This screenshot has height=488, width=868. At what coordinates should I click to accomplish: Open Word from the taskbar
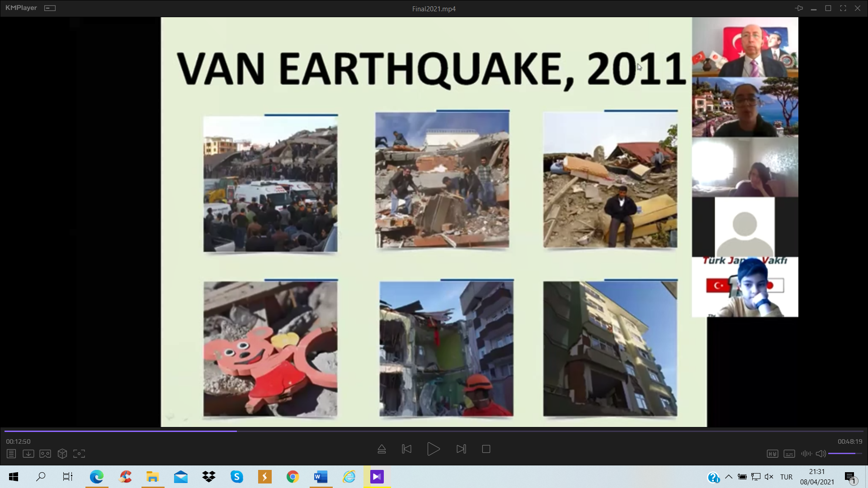321,477
